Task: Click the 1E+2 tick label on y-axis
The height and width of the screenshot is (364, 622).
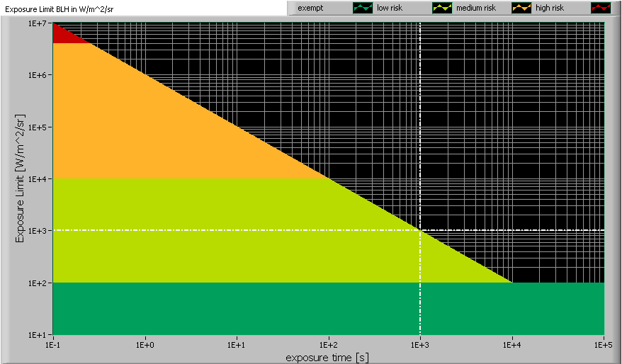Action: 37,283
